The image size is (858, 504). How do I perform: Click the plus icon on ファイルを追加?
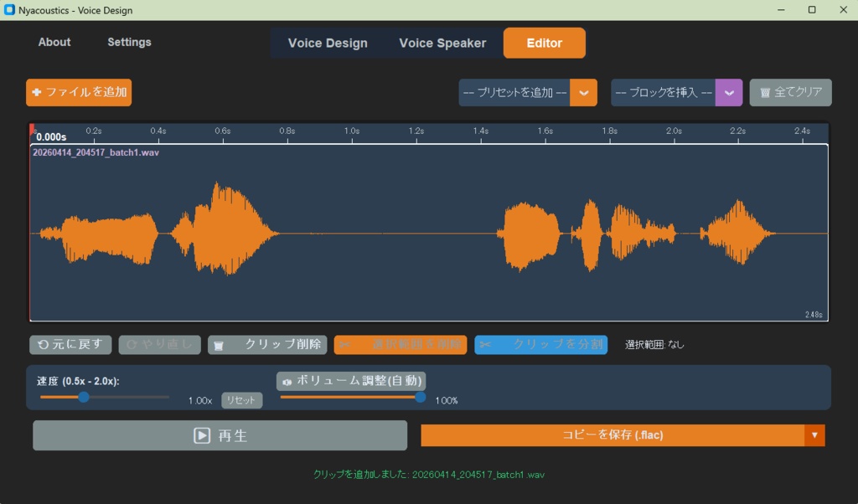point(38,92)
